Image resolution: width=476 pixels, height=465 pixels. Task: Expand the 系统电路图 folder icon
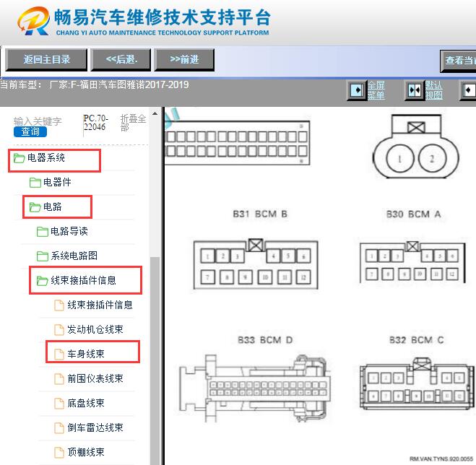coord(42,256)
